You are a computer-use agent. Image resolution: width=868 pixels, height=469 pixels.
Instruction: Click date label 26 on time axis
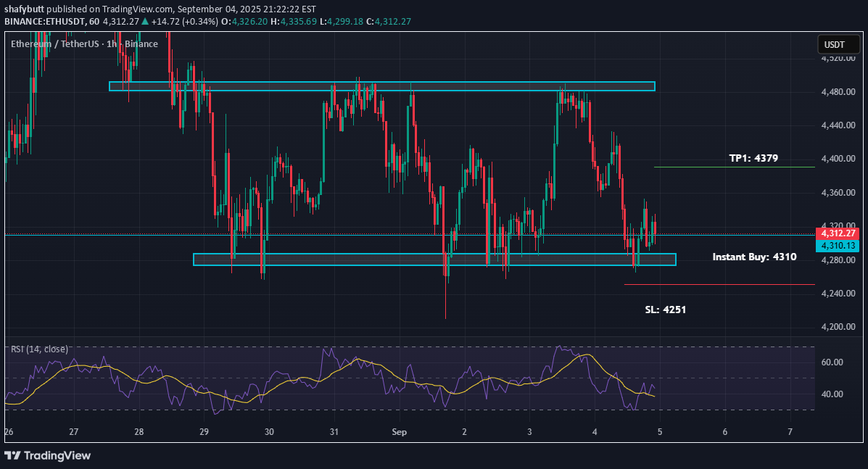[x=8, y=432]
